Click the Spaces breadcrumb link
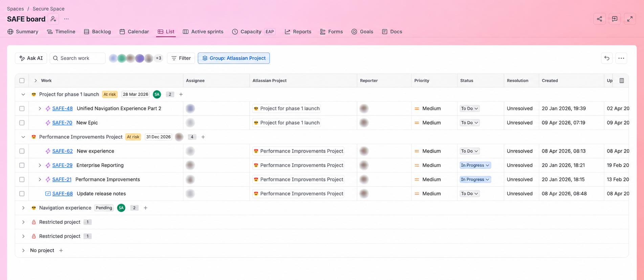644x280 pixels. point(16,9)
